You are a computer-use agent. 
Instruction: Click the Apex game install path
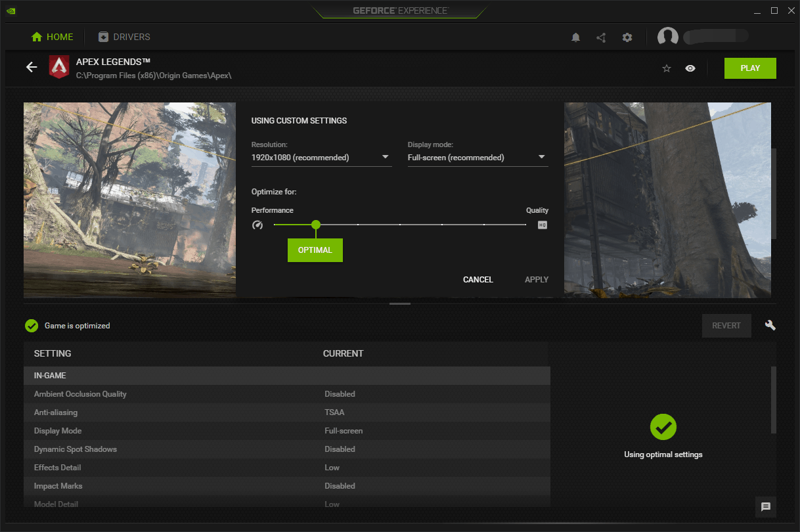(x=154, y=76)
